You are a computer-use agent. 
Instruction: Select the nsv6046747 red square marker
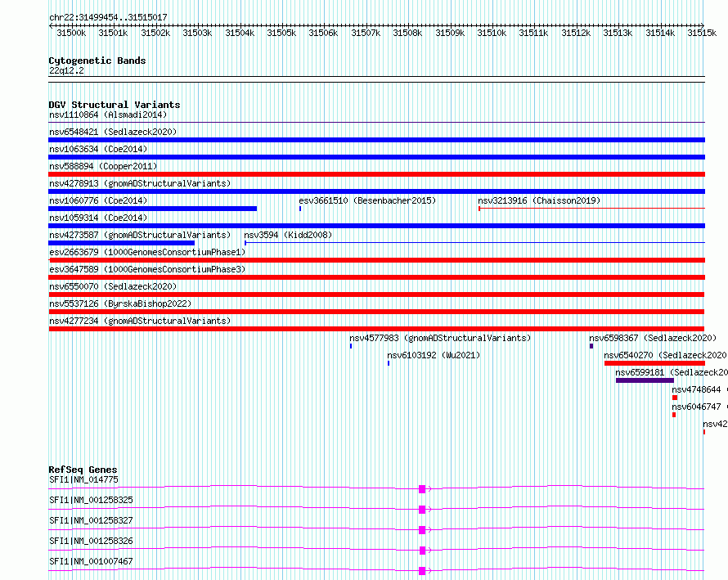point(674,415)
